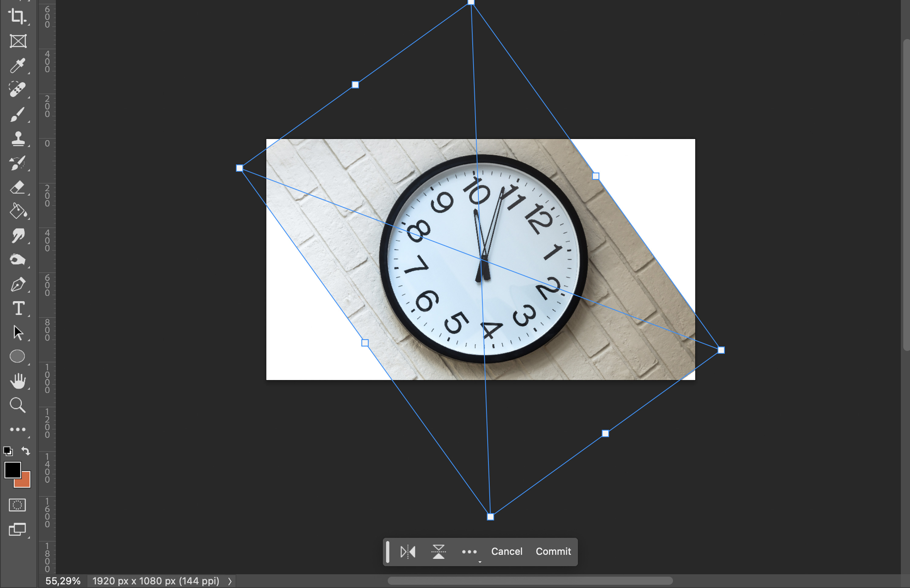The width and height of the screenshot is (910, 588).
Task: Click the Flip Horizontal transform icon
Action: point(408,552)
